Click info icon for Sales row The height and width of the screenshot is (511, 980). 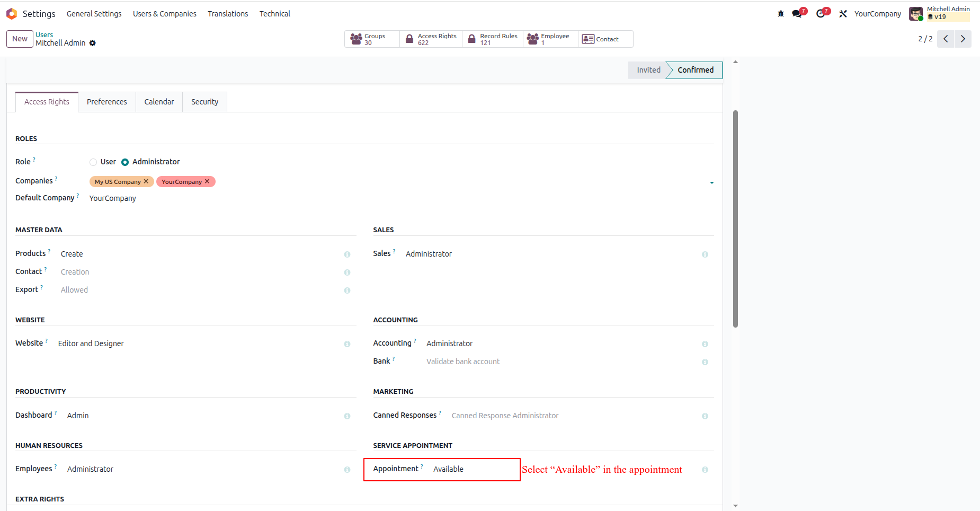coord(705,254)
